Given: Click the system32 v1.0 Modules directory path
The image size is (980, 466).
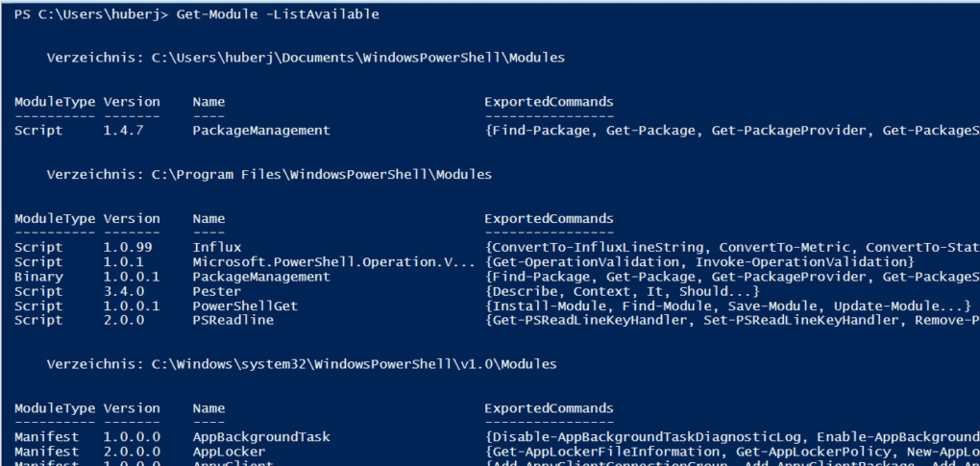Looking at the screenshot, I should (354, 364).
